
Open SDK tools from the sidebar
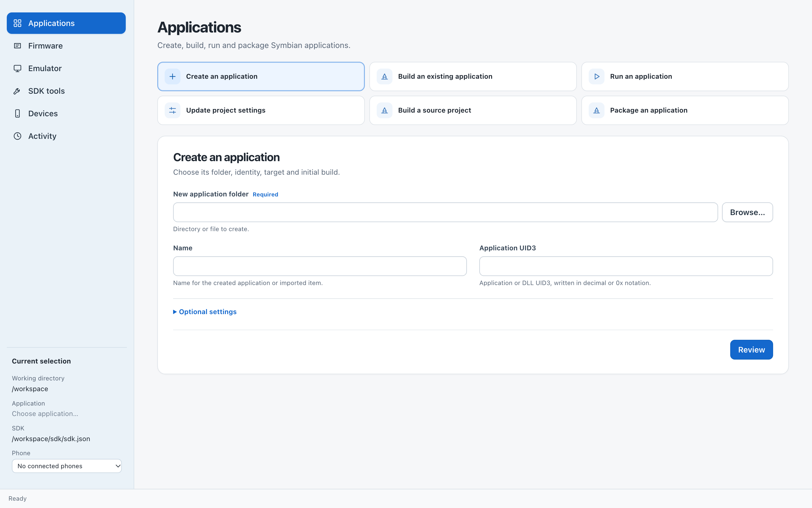click(66, 91)
